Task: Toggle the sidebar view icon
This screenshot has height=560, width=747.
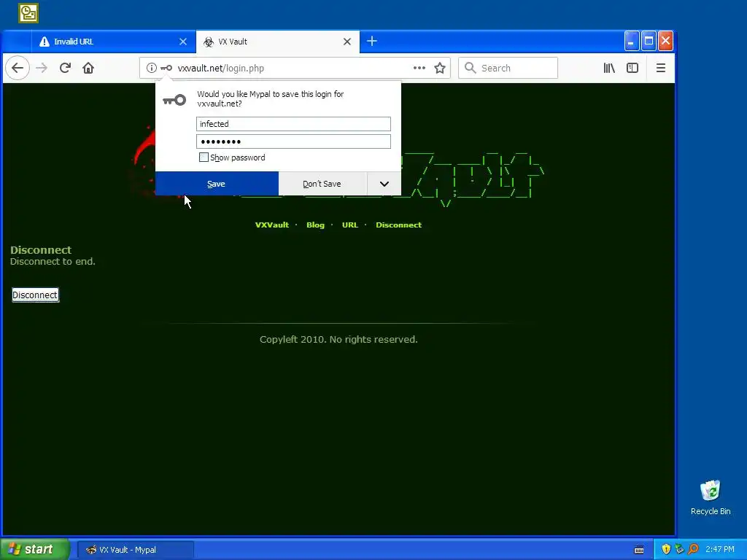Action: point(632,68)
